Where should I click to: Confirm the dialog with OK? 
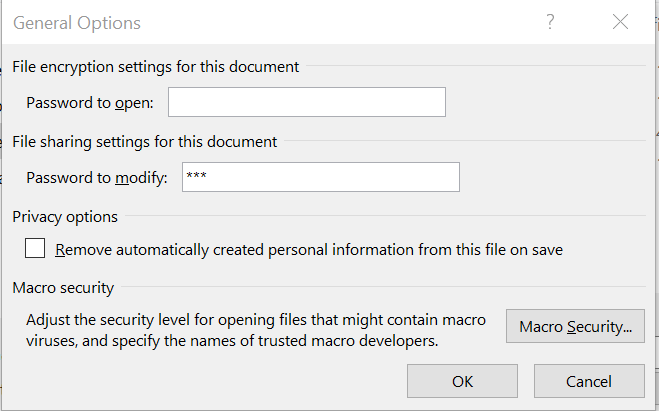(x=462, y=381)
